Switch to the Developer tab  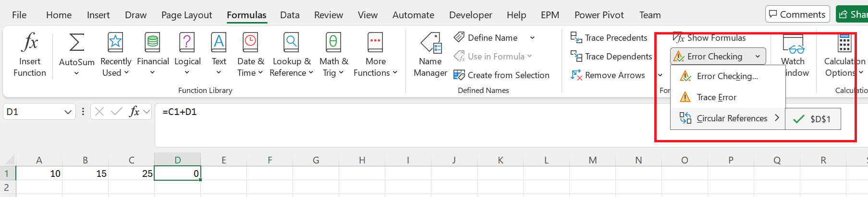[470, 15]
